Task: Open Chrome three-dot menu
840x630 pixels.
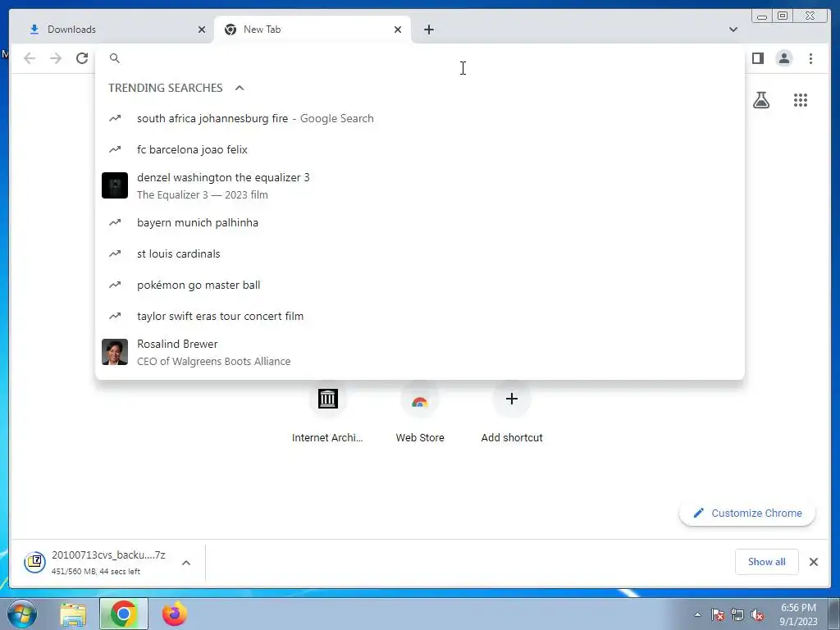Action: click(810, 58)
